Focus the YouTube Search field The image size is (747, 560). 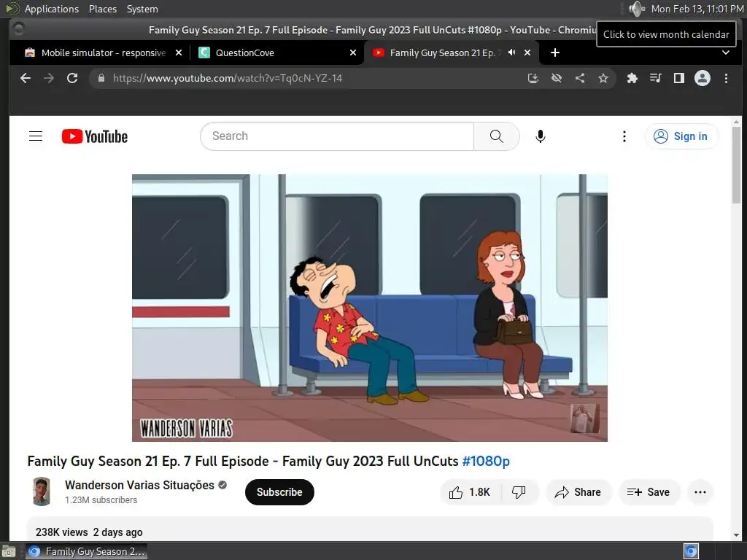(337, 136)
